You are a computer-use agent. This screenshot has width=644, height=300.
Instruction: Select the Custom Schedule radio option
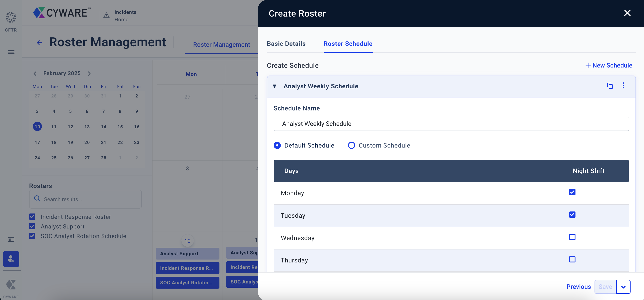point(351,145)
